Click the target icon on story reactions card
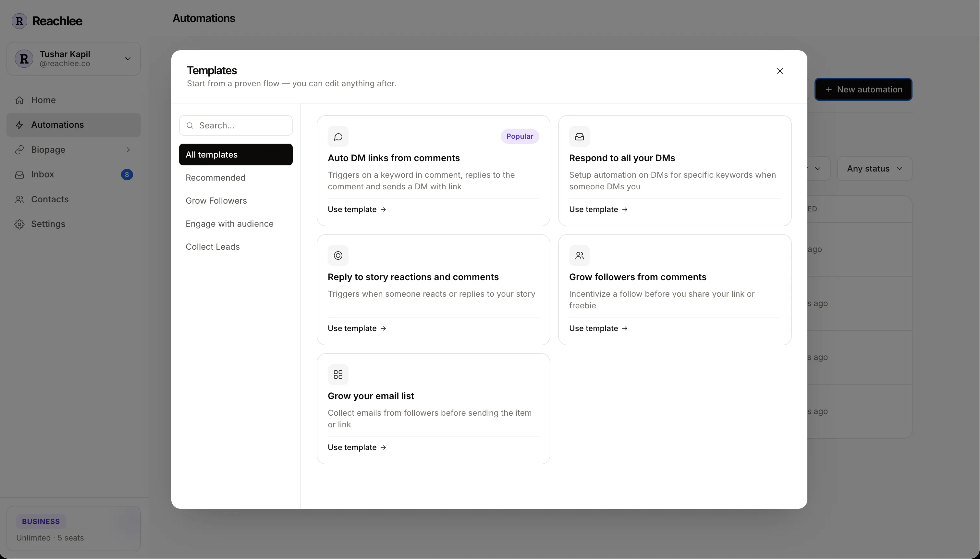Image resolution: width=980 pixels, height=559 pixels. click(338, 256)
